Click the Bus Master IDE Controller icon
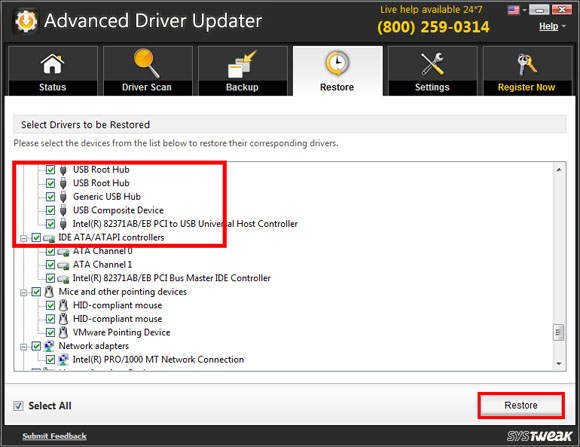The image size is (580, 447). [x=63, y=278]
